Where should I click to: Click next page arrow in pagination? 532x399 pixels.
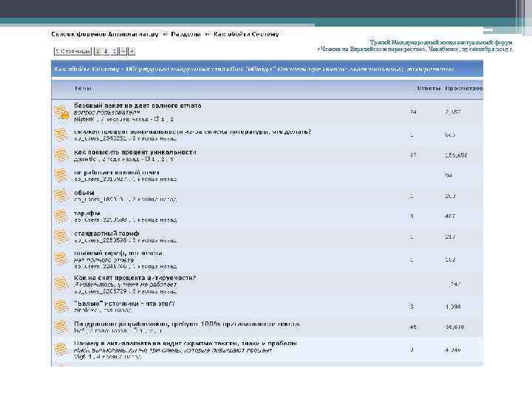click(123, 51)
